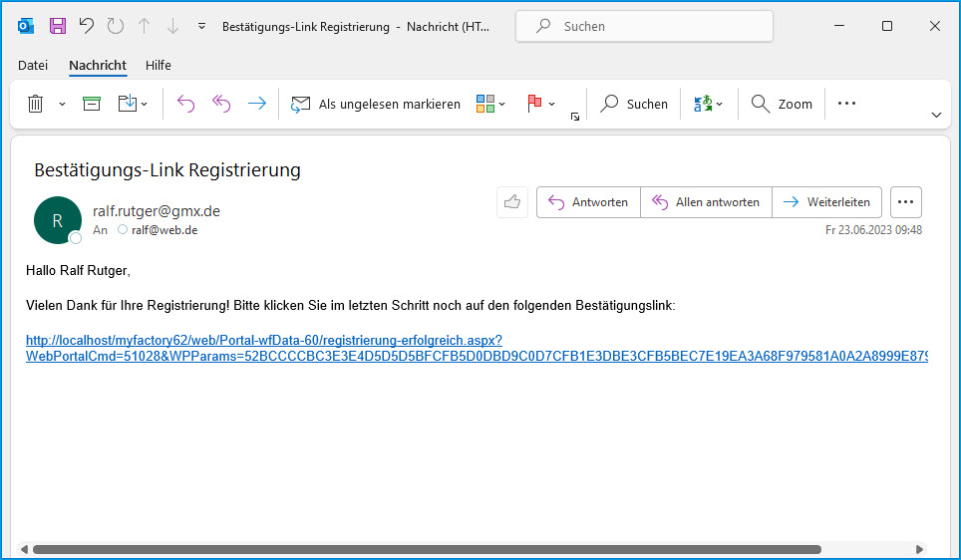Open the follow-up flag dropdown arrow
This screenshot has width=961, height=560.
[552, 104]
